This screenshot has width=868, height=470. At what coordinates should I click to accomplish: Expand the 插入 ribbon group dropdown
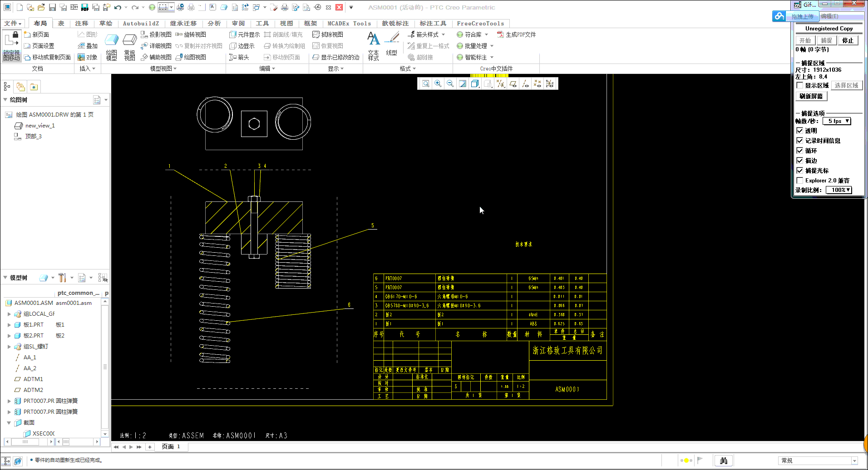click(88, 69)
